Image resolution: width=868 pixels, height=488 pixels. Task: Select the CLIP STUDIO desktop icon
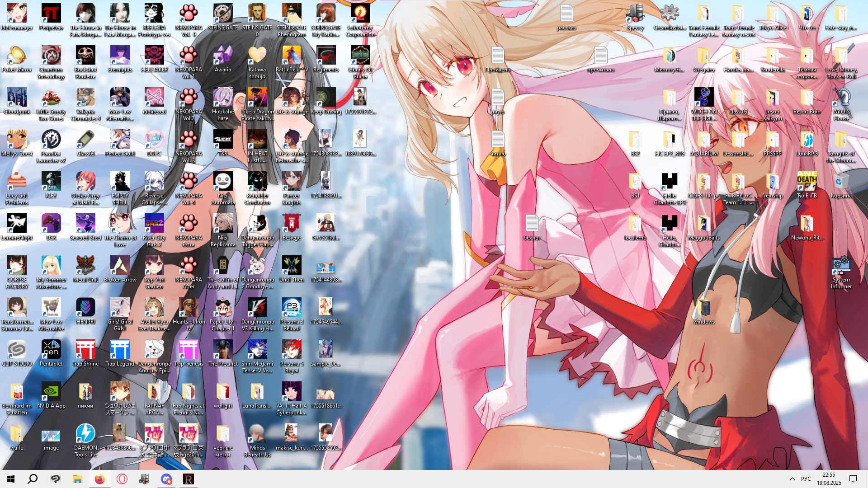click(x=17, y=350)
